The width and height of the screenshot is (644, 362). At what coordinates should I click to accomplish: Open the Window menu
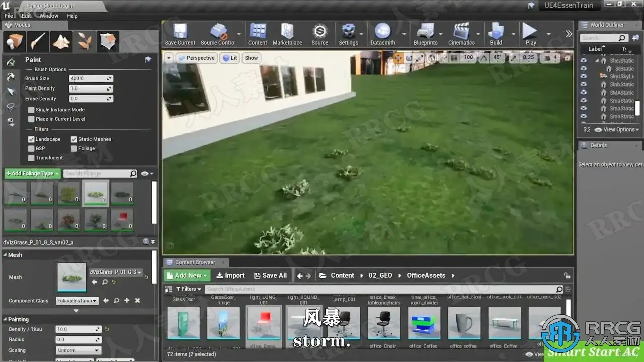click(49, 16)
